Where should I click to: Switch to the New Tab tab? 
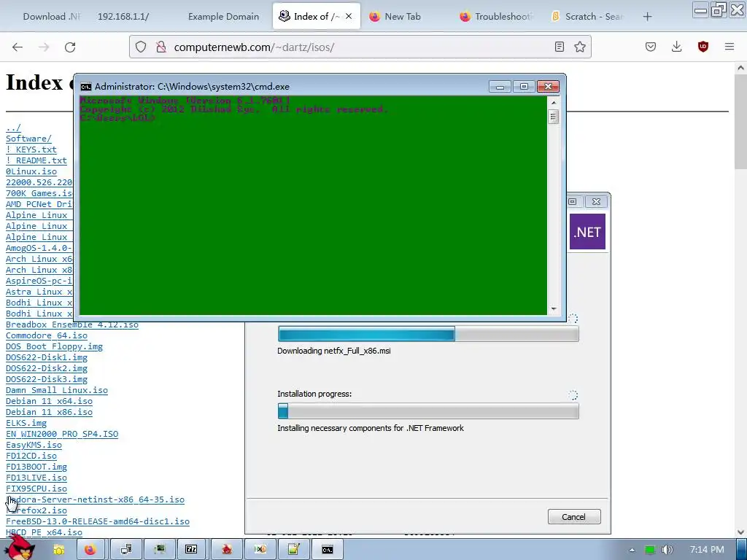(x=403, y=17)
